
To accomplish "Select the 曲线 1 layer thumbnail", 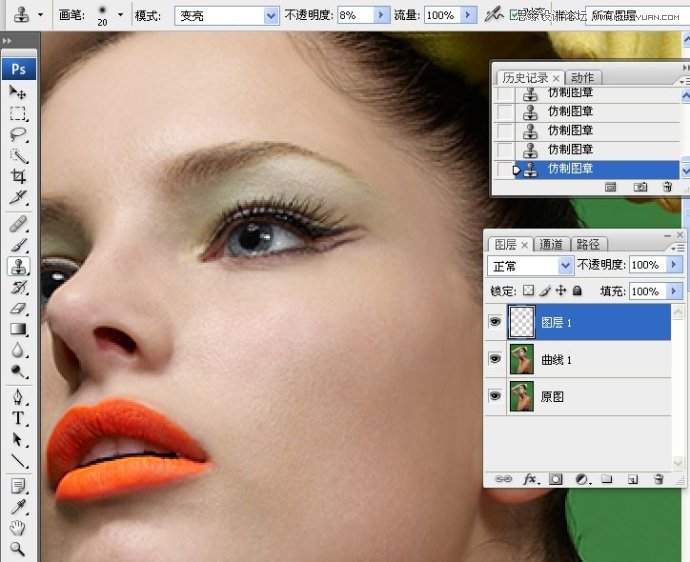I will (x=521, y=360).
